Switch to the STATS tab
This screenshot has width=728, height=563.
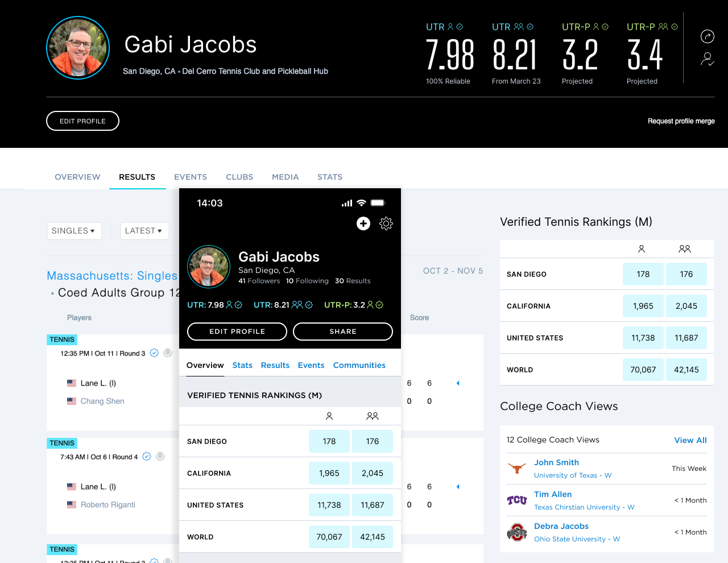pos(330,177)
